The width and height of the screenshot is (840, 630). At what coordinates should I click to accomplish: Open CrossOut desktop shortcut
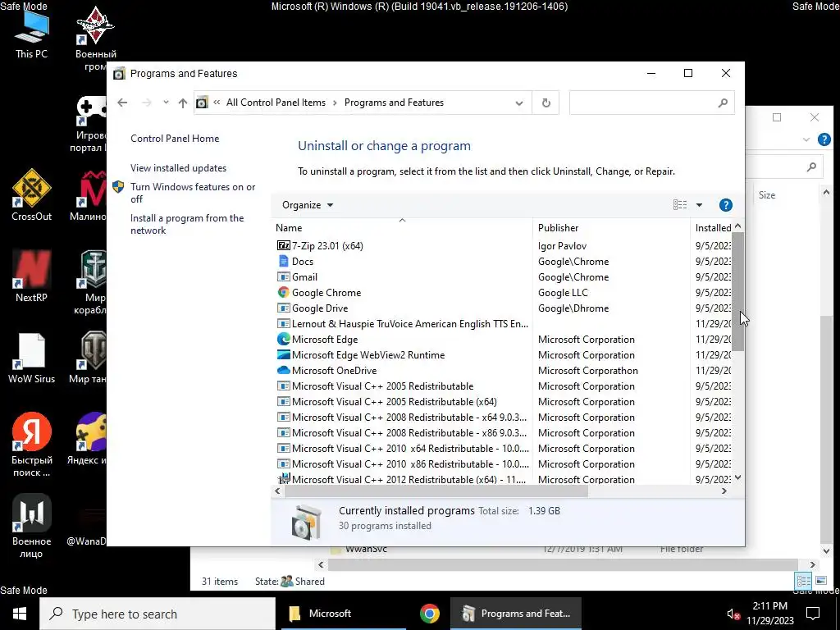pos(32,195)
